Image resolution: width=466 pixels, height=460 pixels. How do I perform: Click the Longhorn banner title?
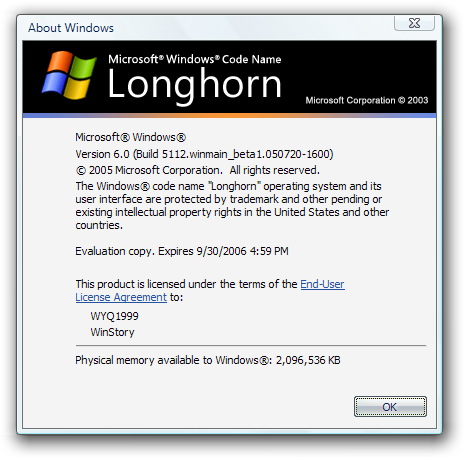click(x=195, y=85)
